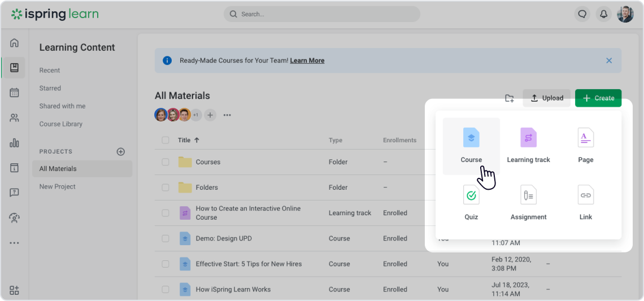644x301 pixels.
Task: Click the chat bubble icon in header
Action: pos(581,14)
